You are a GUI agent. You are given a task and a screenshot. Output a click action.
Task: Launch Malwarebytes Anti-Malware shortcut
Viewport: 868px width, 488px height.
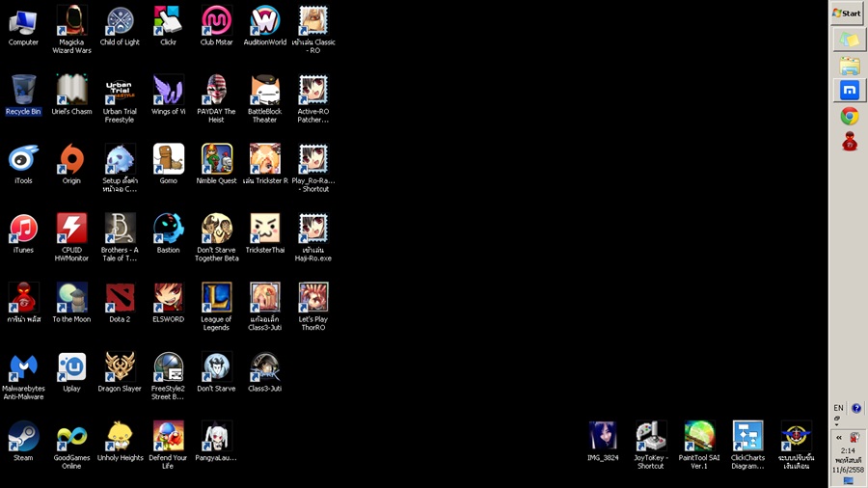click(23, 376)
